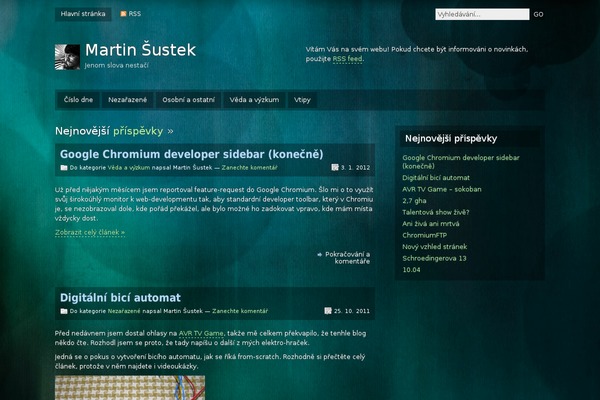Follow the AVR TV Game link in article text

click(x=201, y=333)
